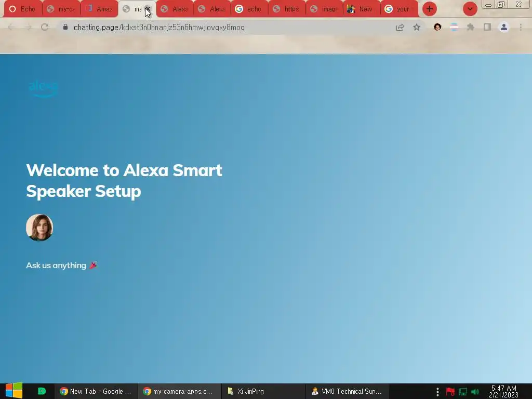Go forward with the forward arrow
This screenshot has width=532, height=399.
[x=28, y=28]
